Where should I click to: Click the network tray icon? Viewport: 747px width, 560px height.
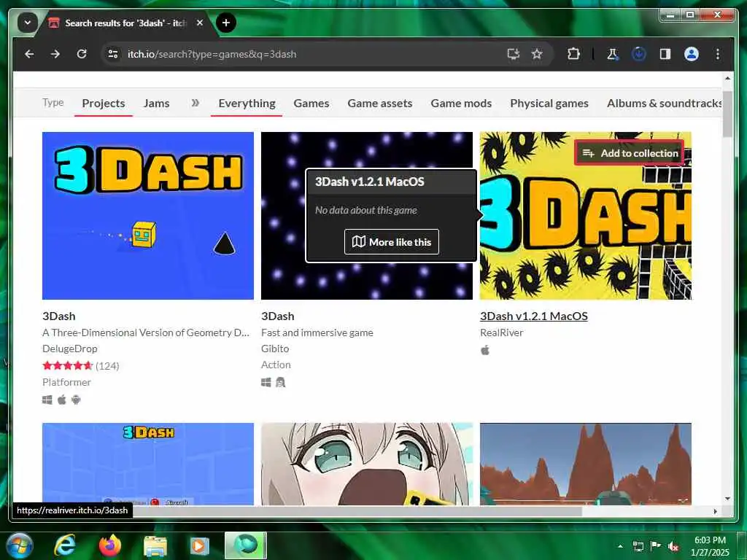pyautogui.click(x=638, y=546)
